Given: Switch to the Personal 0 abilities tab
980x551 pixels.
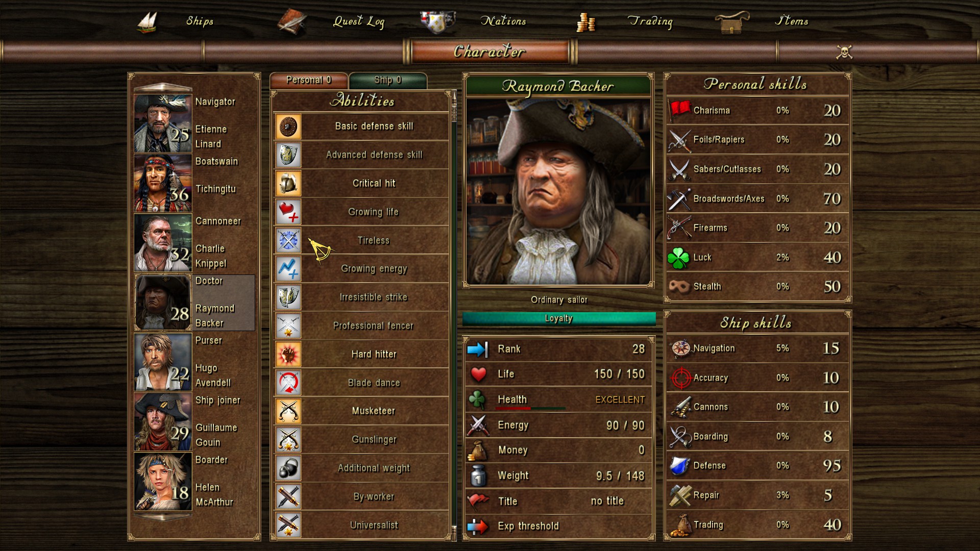Looking at the screenshot, I should point(309,80).
